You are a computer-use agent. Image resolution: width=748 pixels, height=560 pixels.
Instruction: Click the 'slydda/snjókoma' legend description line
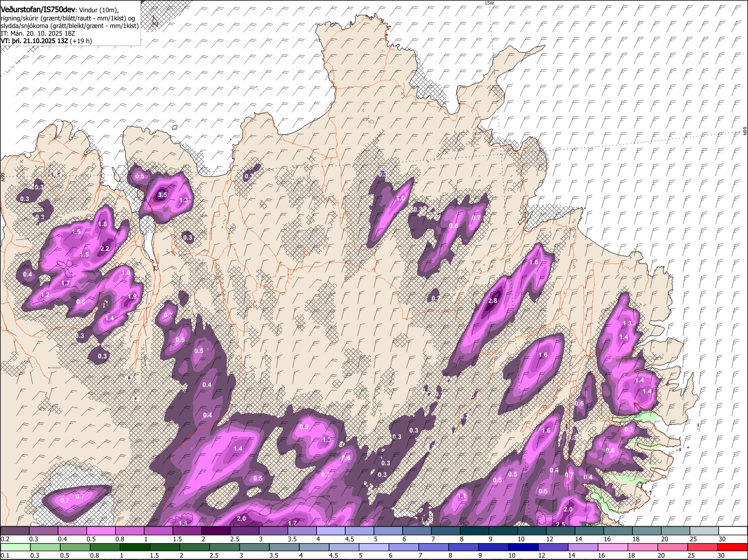coord(70,26)
